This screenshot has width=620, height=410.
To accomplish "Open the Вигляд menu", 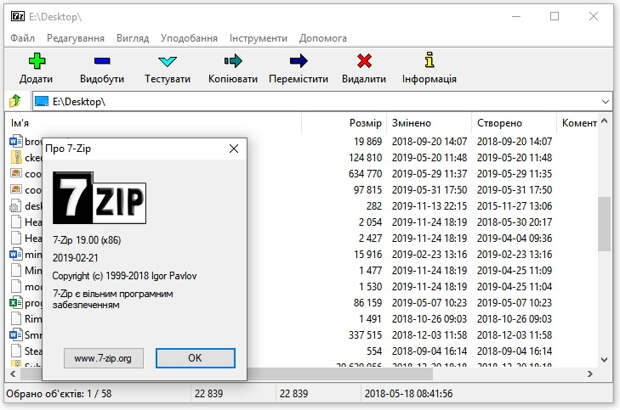I will pyautogui.click(x=132, y=38).
